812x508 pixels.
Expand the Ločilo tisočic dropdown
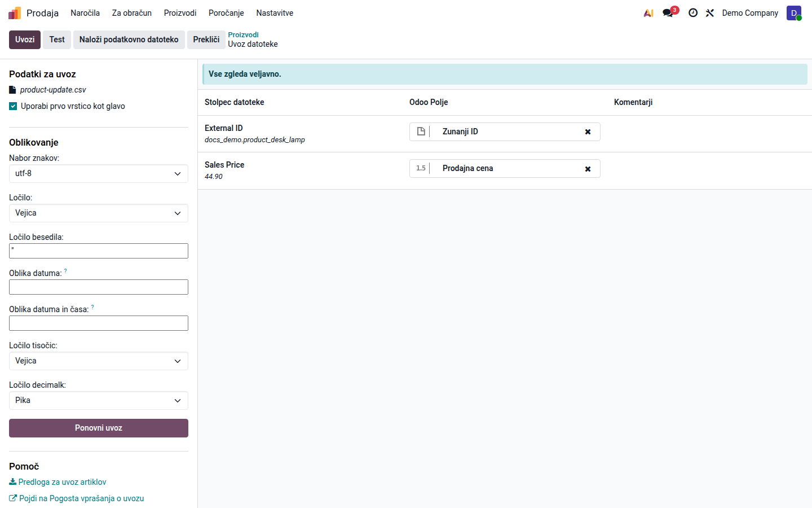tap(99, 361)
